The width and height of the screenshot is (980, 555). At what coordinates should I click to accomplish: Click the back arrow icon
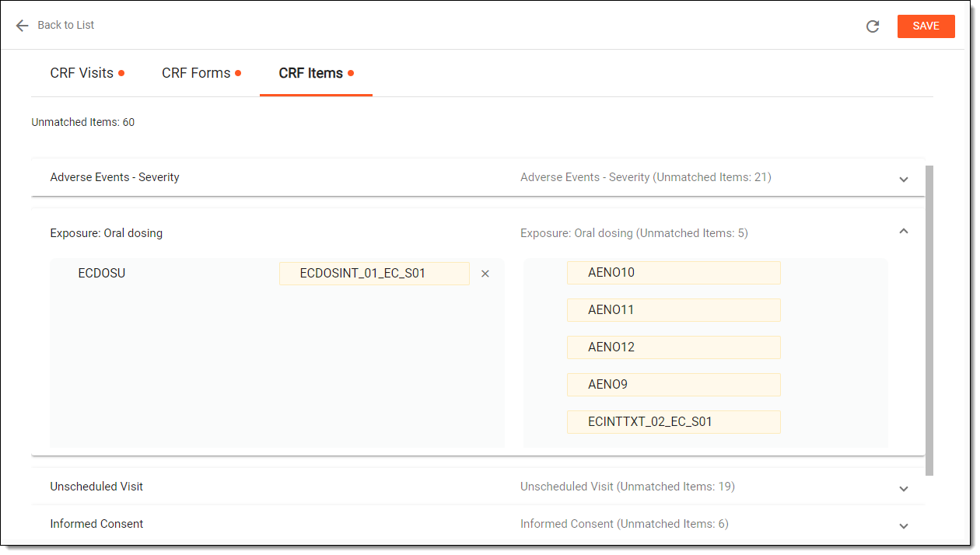coord(22,26)
